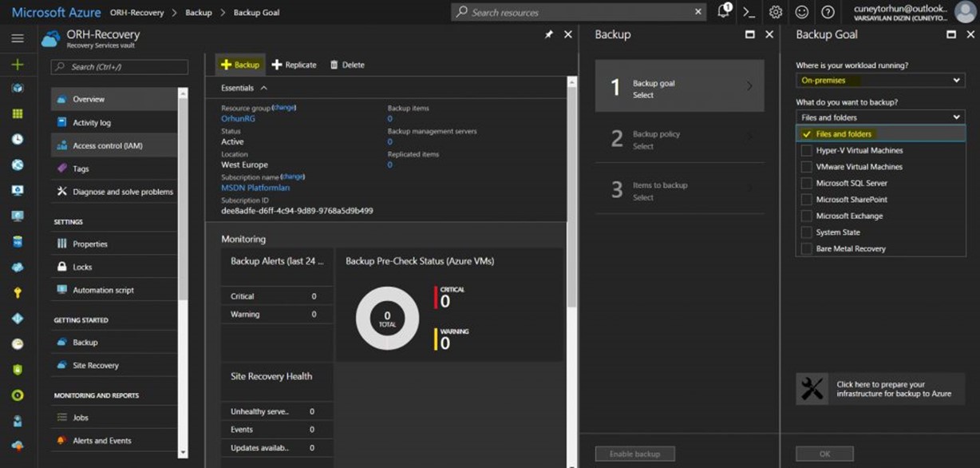The width and height of the screenshot is (980, 468).
Task: Click the globe icon in left rail
Action: point(18,165)
